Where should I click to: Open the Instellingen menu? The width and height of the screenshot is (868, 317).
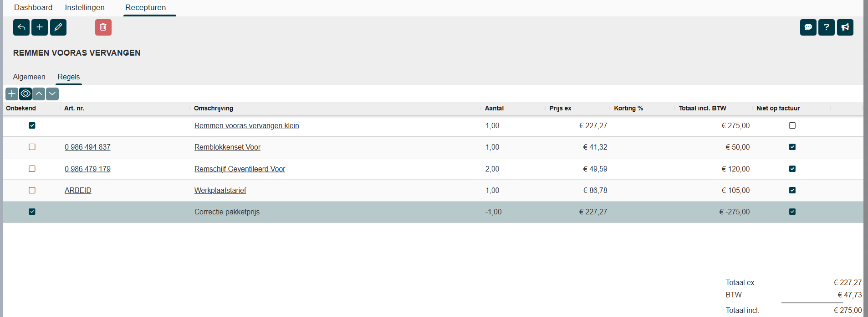[85, 7]
